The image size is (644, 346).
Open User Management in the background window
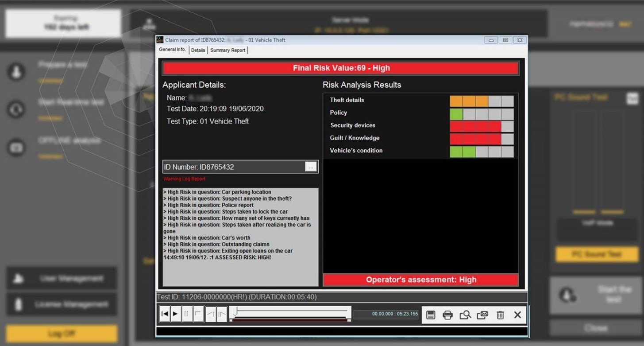pyautogui.click(x=62, y=279)
